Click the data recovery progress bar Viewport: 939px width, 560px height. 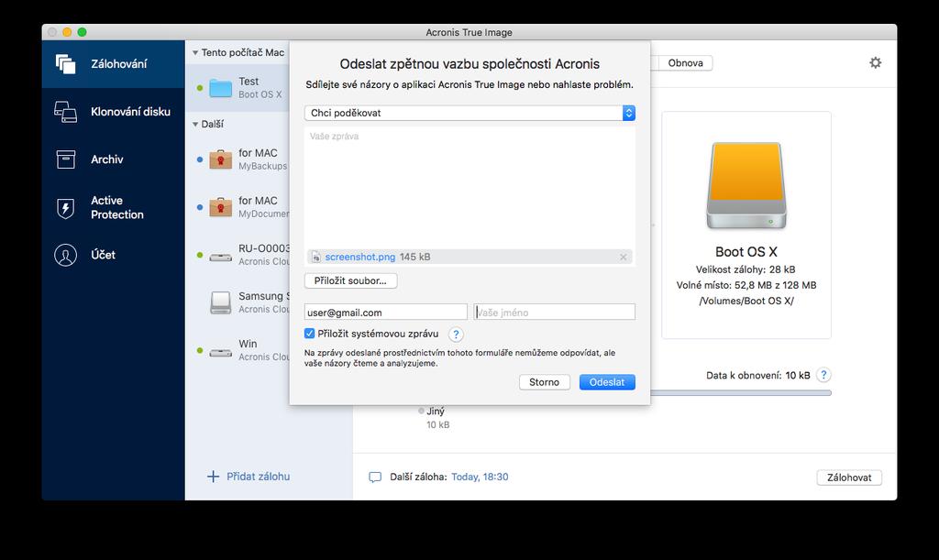[740, 393]
